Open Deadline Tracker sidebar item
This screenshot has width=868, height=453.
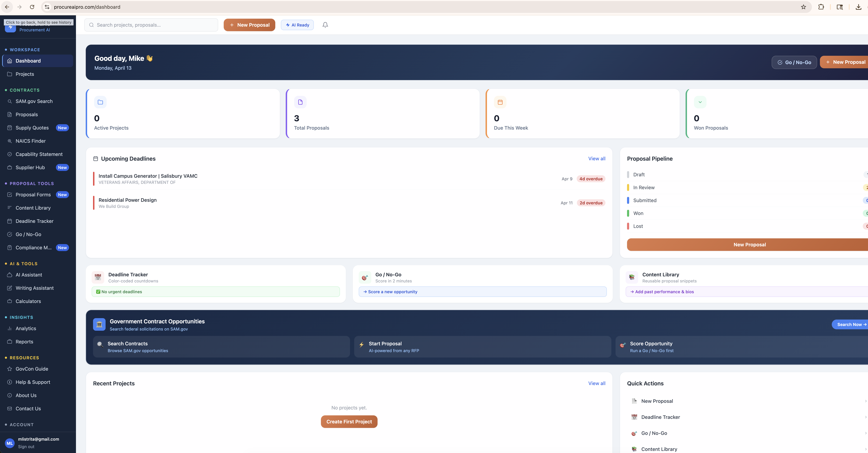click(x=34, y=221)
